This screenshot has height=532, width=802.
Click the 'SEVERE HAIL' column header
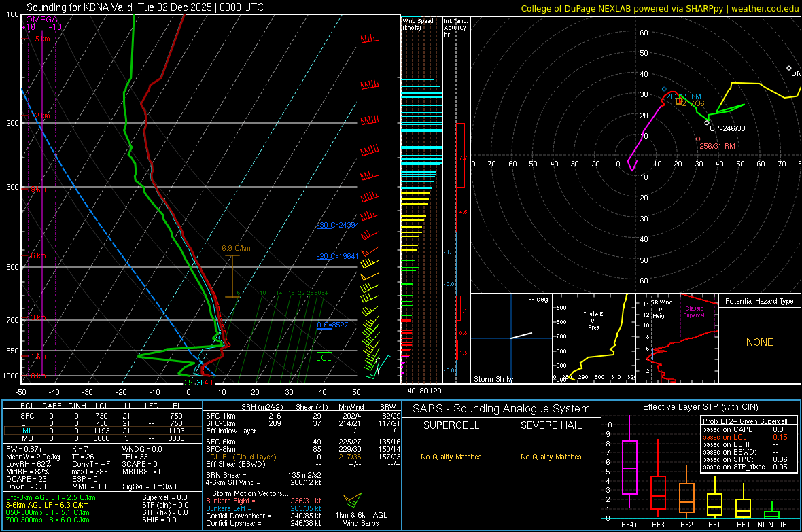coord(551,425)
